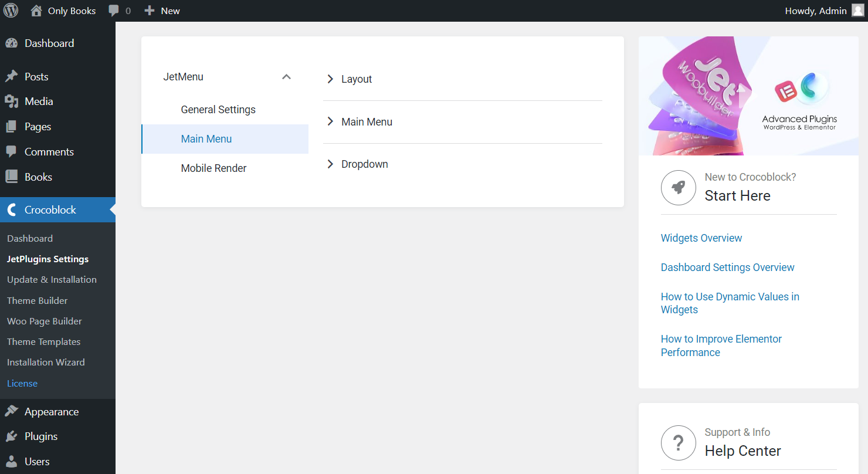Viewport: 868px width, 474px height.
Task: Click the Books icon in sidebar
Action: tap(11, 177)
